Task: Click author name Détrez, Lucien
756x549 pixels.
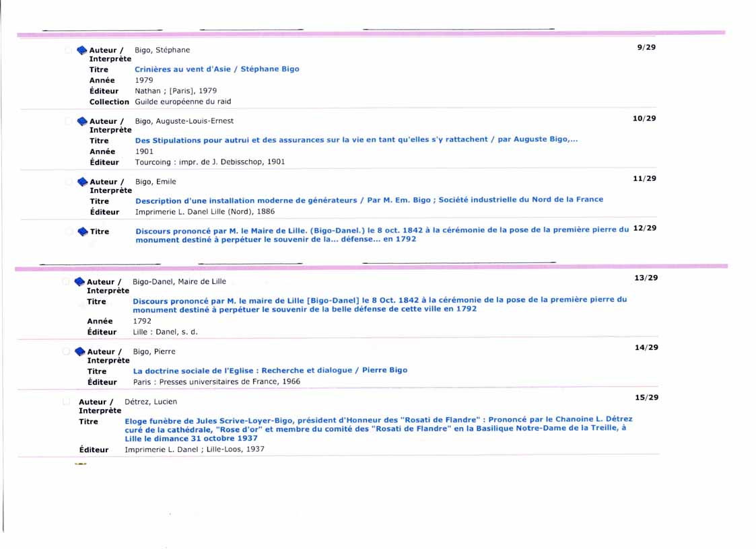Action: point(151,402)
